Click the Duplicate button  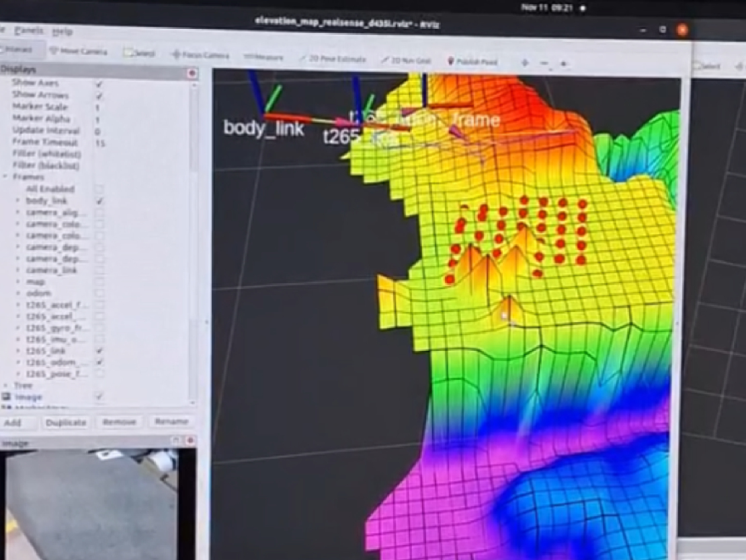[x=66, y=422]
